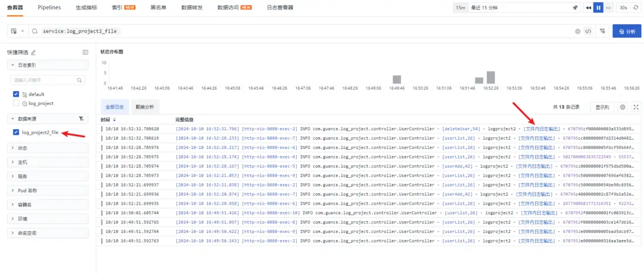Open log row timestamped 16:52:32.708619
This screenshot has height=274, width=644.
coord(370,138)
